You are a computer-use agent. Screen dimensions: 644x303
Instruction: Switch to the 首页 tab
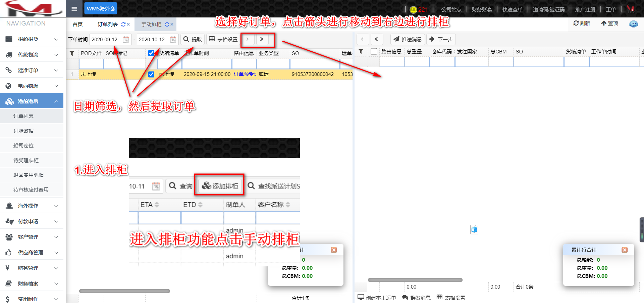(77, 25)
